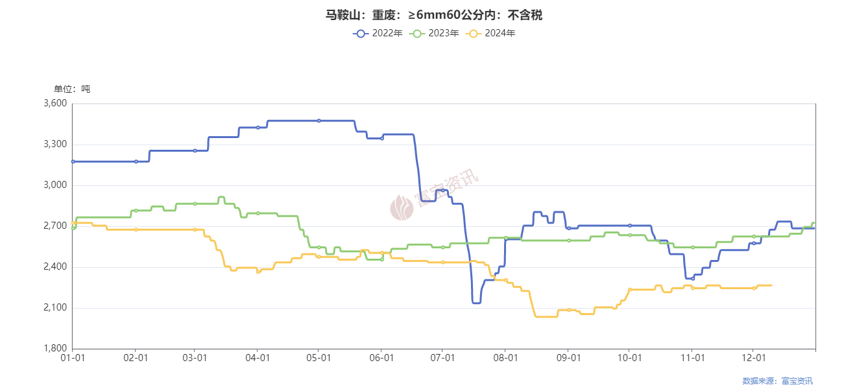Image resolution: width=868 pixels, height=389 pixels.
Task: Click the 08-01 x-axis date label
Action: [x=505, y=357]
